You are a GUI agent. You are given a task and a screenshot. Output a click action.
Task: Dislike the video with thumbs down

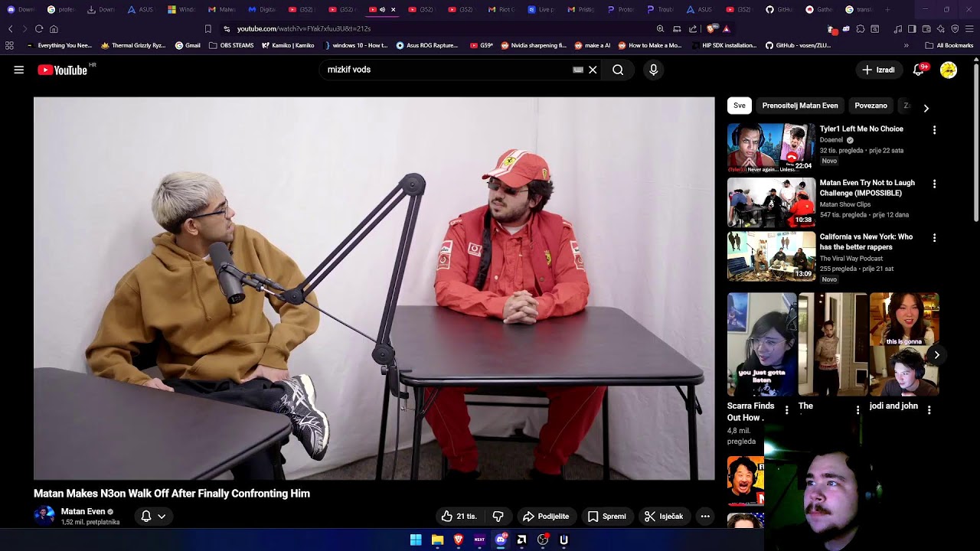498,517
